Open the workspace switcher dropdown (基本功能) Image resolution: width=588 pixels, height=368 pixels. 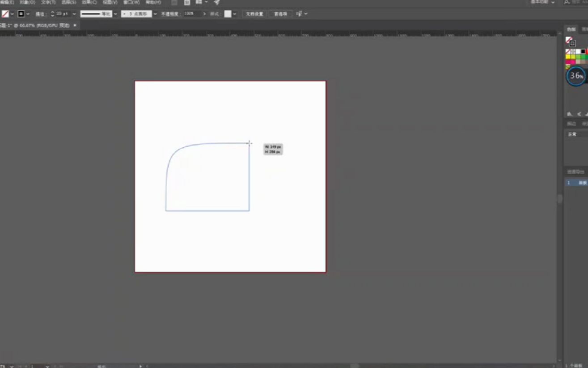pos(542,2)
